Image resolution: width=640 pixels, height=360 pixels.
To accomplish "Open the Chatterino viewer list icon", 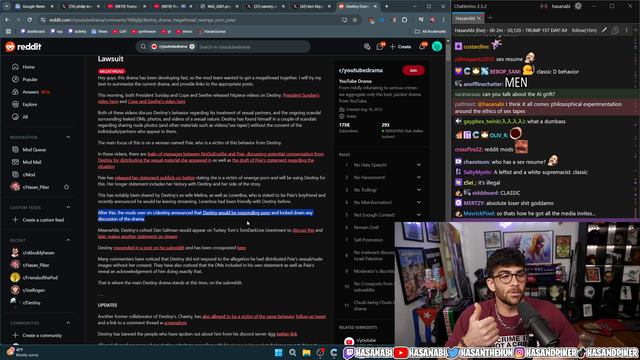I will click(x=615, y=30).
